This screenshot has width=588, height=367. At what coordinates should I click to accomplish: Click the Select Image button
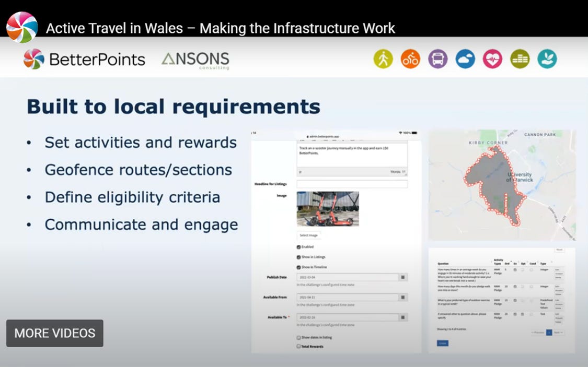click(308, 235)
